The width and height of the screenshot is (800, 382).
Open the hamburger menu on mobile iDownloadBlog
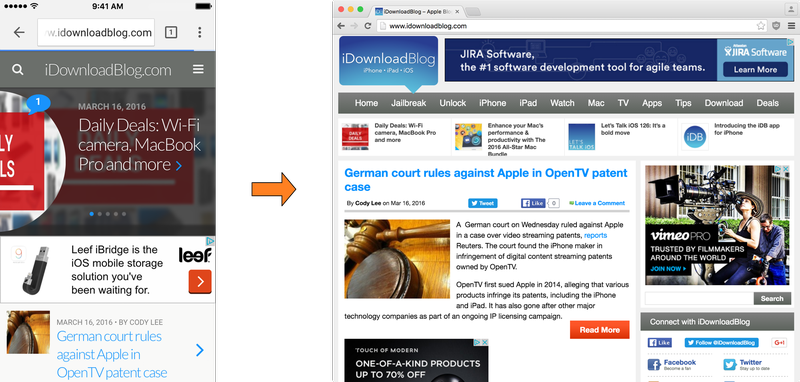pos(198,69)
